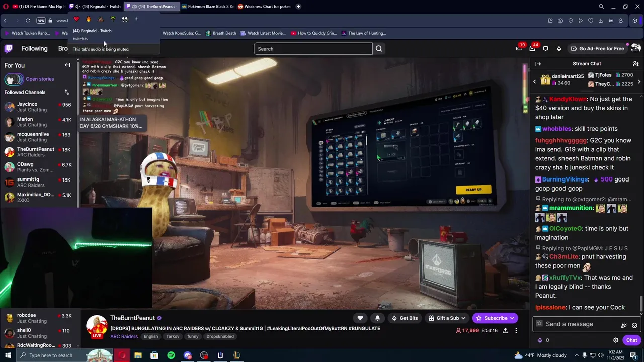Open summit1g's channel in sidebar
Screen dimensions: 644x362
[x=38, y=182]
